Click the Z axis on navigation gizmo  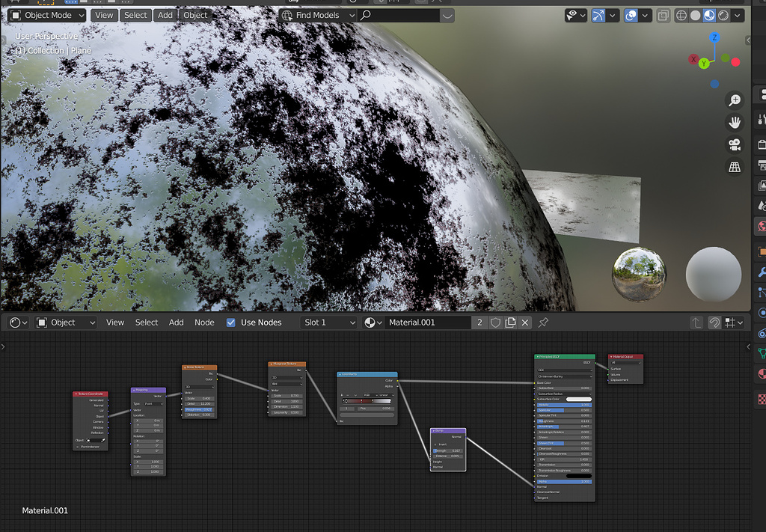click(x=714, y=37)
